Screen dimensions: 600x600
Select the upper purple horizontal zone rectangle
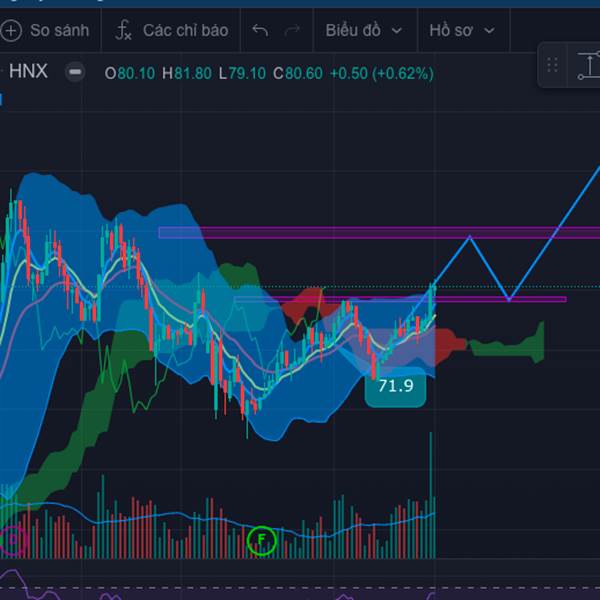click(379, 233)
